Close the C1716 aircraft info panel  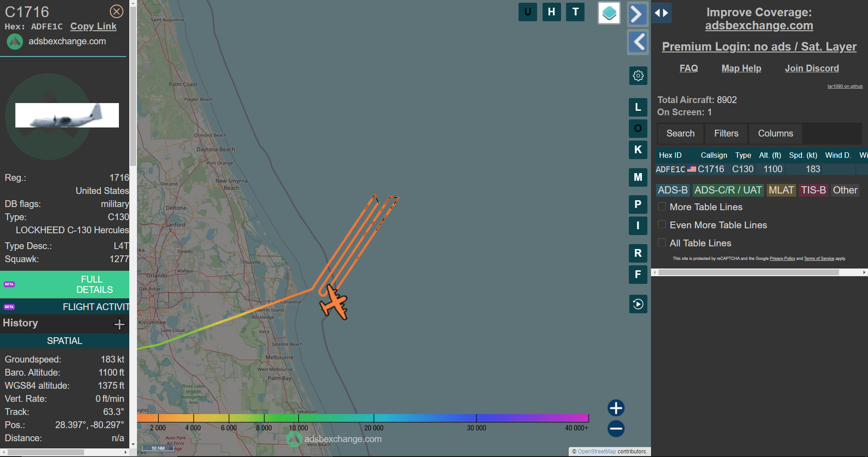[x=117, y=11]
